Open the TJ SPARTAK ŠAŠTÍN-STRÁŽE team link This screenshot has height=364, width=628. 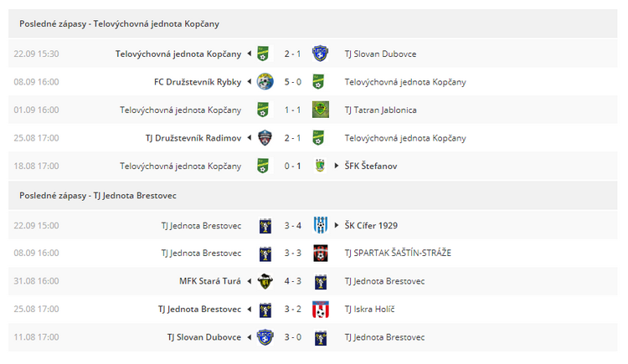(398, 253)
